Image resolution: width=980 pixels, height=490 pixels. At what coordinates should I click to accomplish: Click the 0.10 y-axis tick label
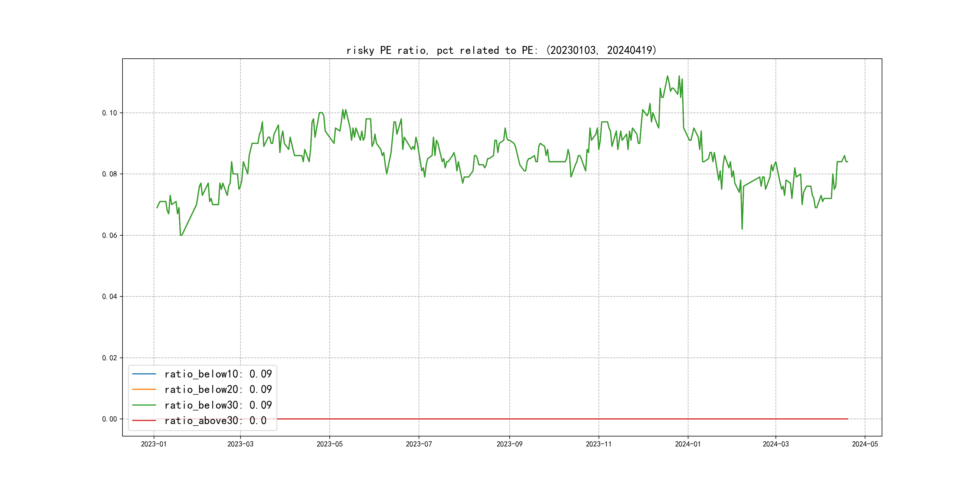coord(109,113)
